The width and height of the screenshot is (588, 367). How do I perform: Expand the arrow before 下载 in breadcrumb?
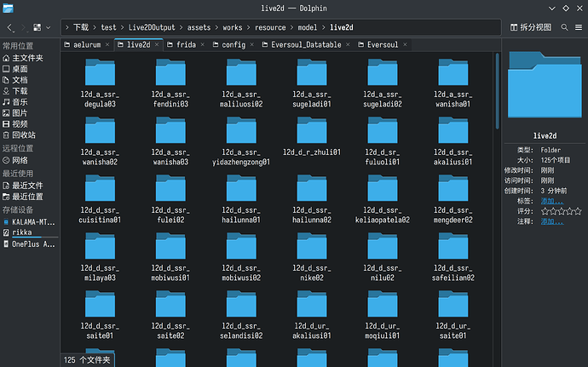pyautogui.click(x=67, y=27)
